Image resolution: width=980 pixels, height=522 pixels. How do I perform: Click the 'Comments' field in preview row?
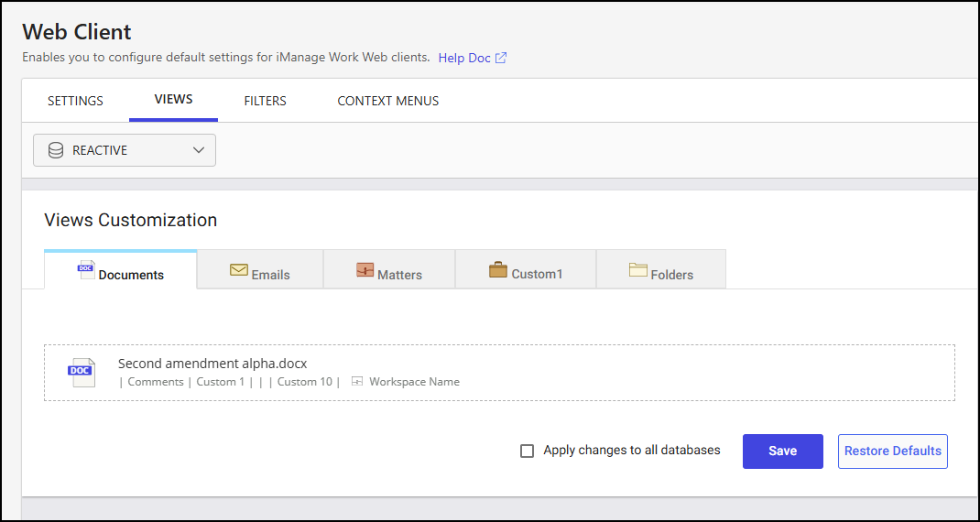156,381
